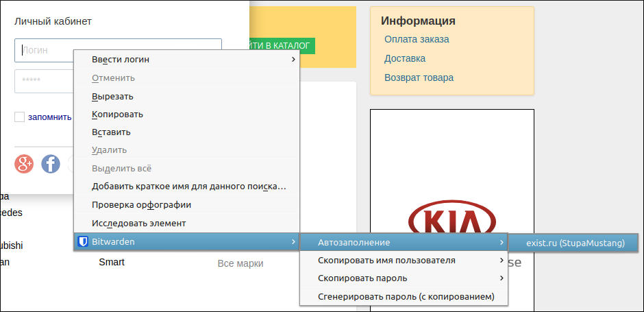The width and height of the screenshot is (644, 312).
Task: Expand "Скопировать пароль" submenu
Action: (x=404, y=278)
